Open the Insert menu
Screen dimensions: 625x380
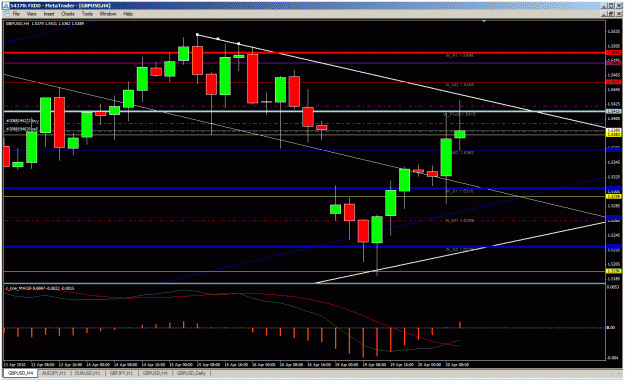pos(49,14)
